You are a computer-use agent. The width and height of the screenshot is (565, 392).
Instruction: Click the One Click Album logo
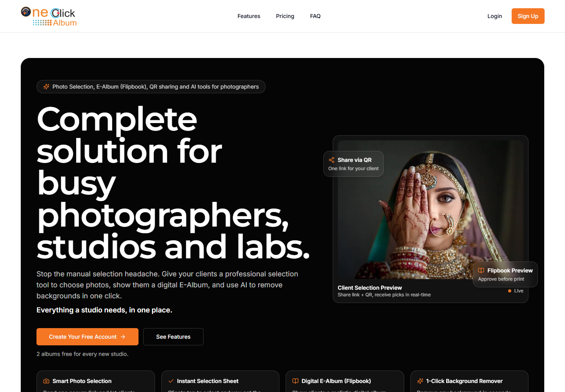[x=49, y=16]
